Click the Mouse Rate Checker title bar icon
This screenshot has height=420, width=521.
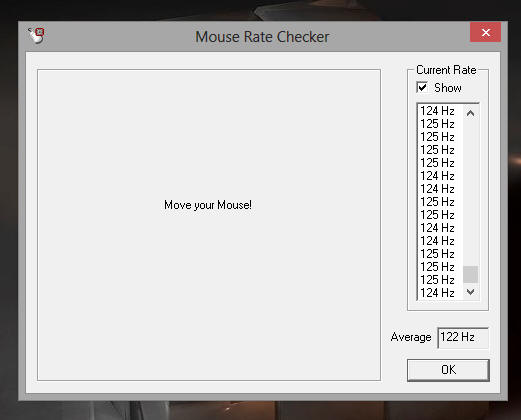click(37, 36)
